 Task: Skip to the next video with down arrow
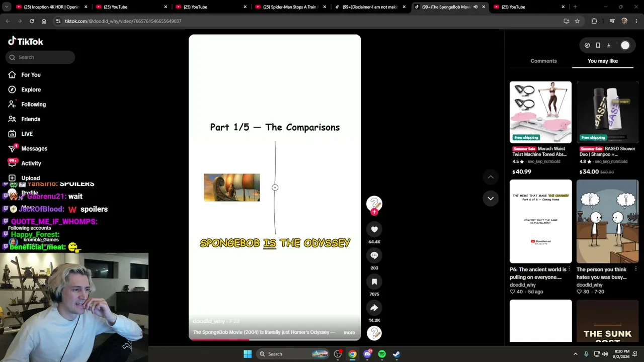coord(491,199)
